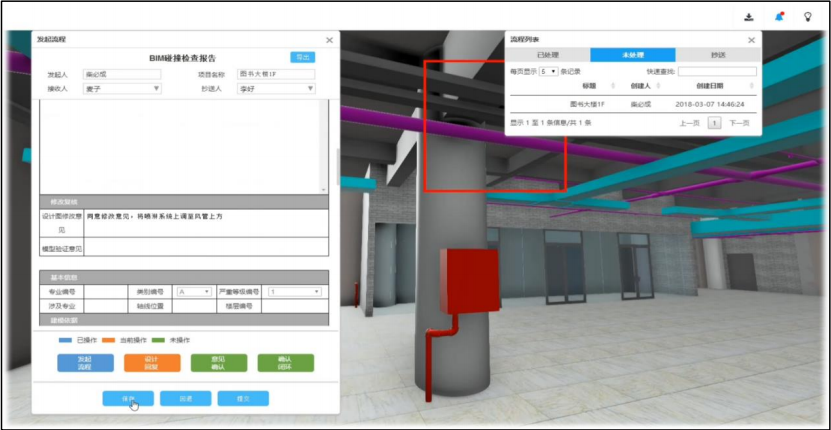
Task: Click the 涉及专业 empty cell
Action: 105,306
